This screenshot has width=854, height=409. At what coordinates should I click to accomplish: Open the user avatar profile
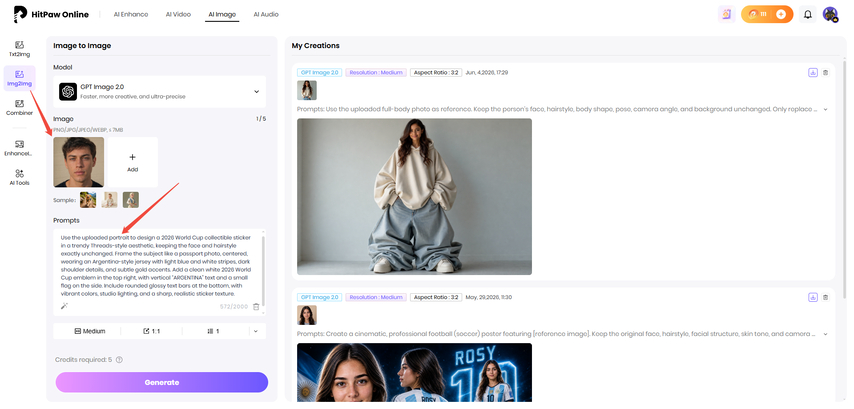pyautogui.click(x=830, y=14)
